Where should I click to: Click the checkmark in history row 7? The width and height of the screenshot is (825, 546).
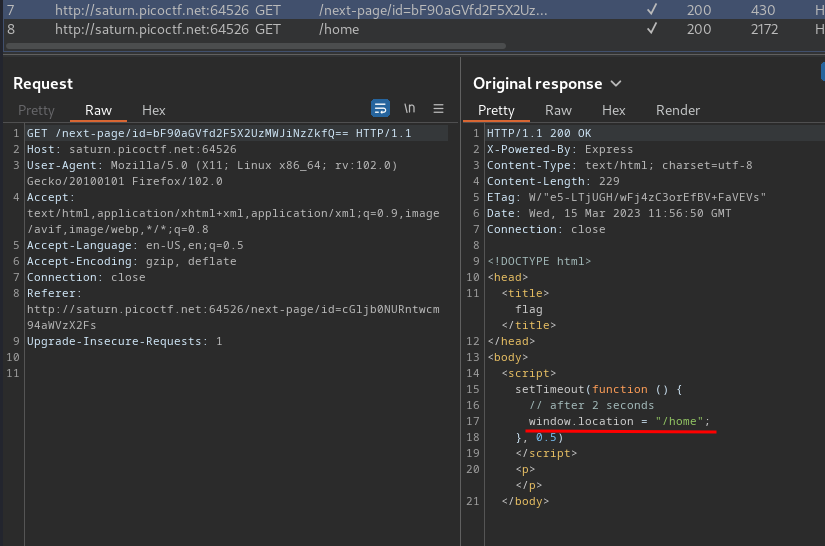[x=652, y=9]
